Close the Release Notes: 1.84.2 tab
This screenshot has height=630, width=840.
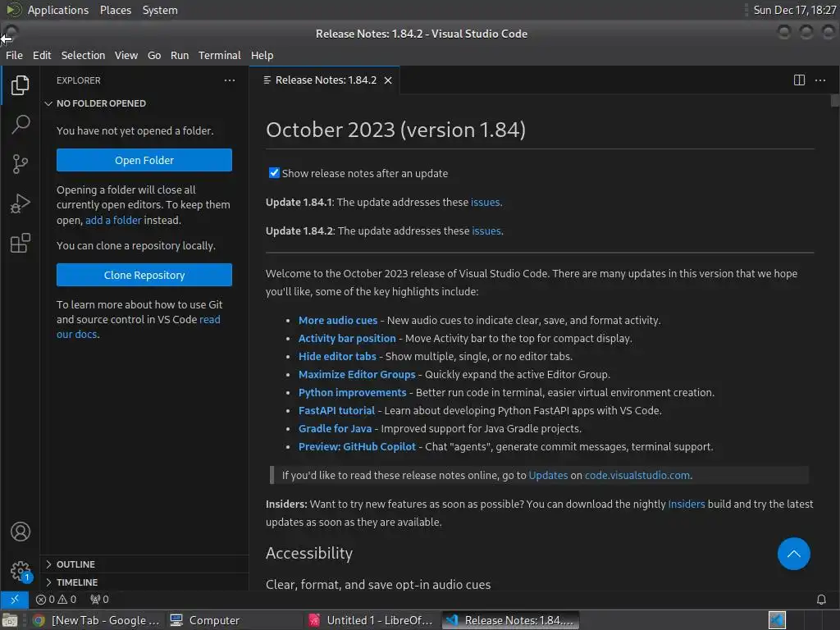tap(388, 80)
